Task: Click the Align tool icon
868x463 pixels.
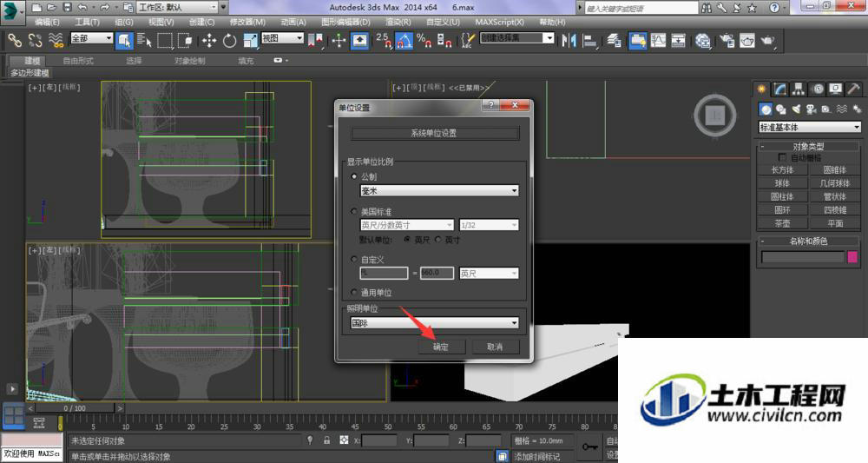Action: [x=590, y=41]
